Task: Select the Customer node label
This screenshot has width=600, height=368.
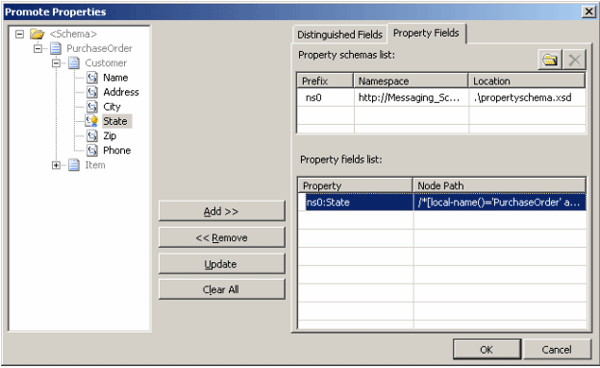Action: coord(106,63)
